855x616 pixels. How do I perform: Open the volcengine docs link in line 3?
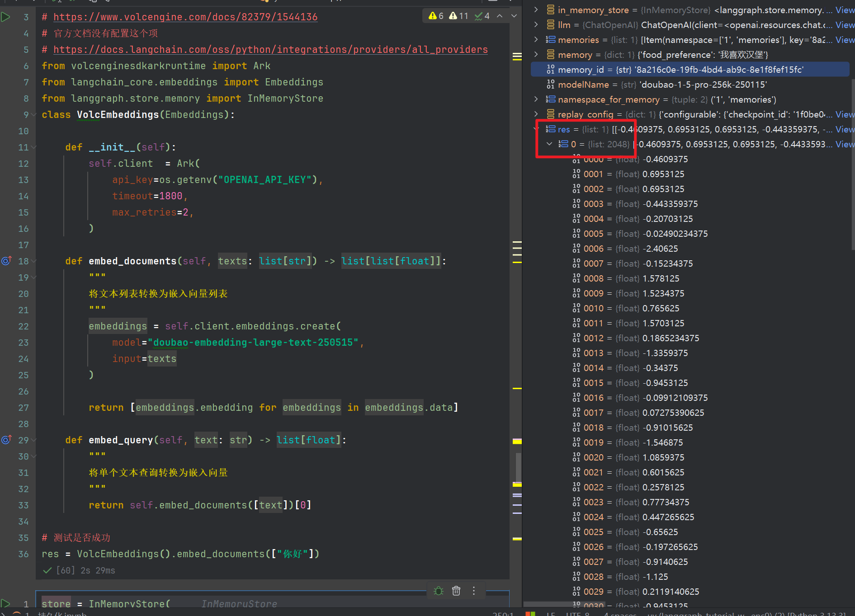185,17
